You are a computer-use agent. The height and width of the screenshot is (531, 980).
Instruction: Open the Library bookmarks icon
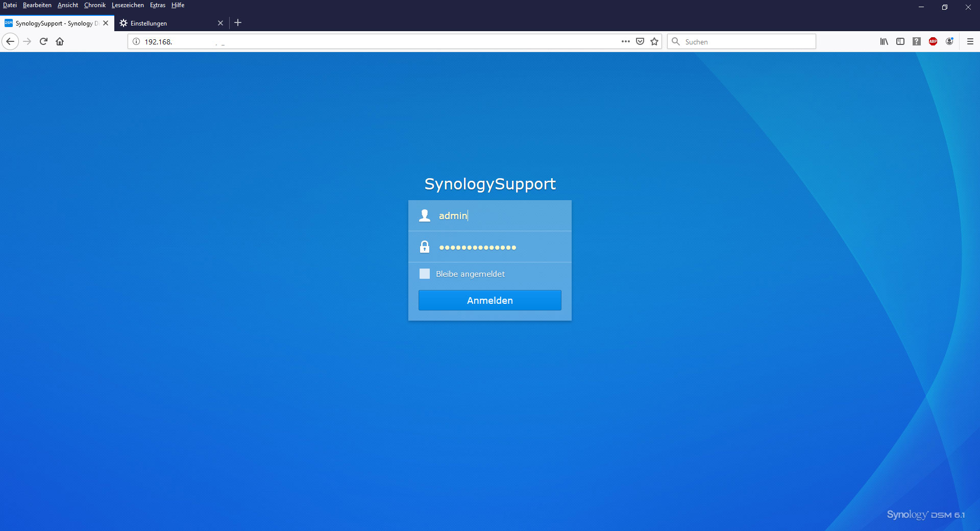(884, 41)
